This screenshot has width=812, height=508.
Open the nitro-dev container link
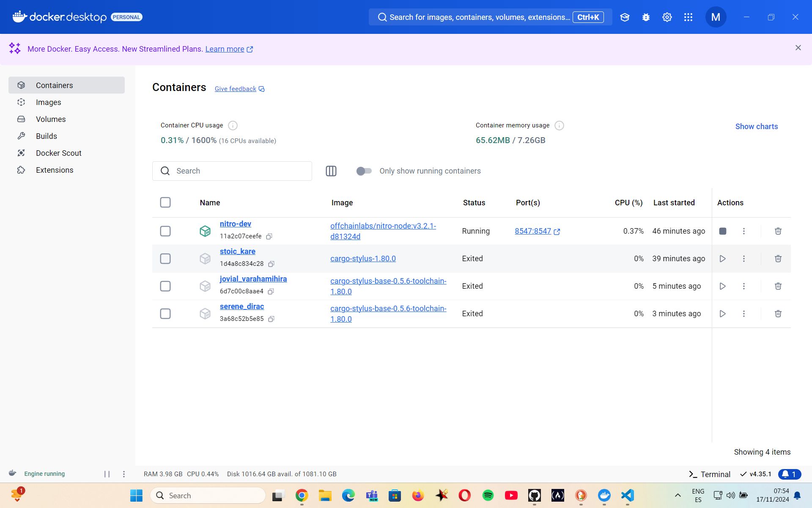coord(236,224)
